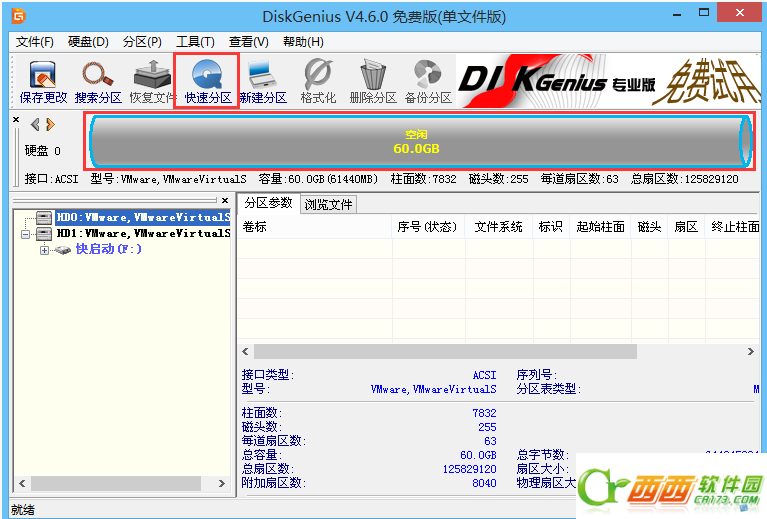Click partition table scrollbar left arrow
Screen dimensions: 767x519
tap(246, 352)
